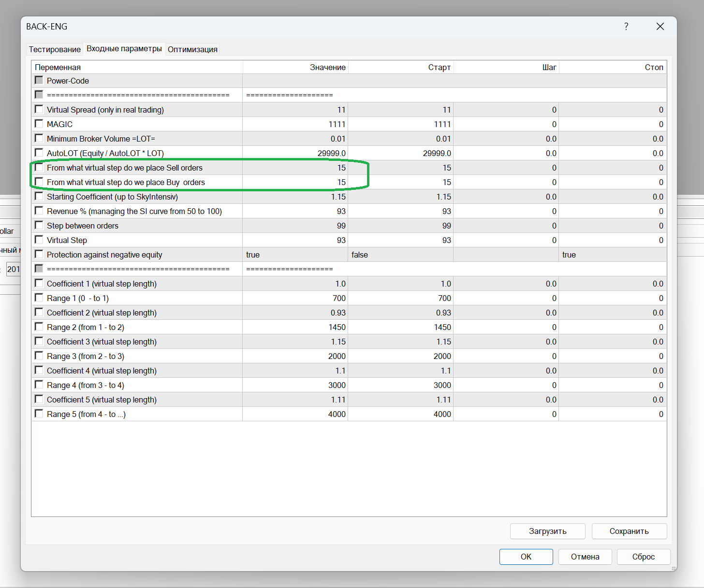Open Protection against negative equity value dropdown
The height and width of the screenshot is (588, 704).
[295, 255]
